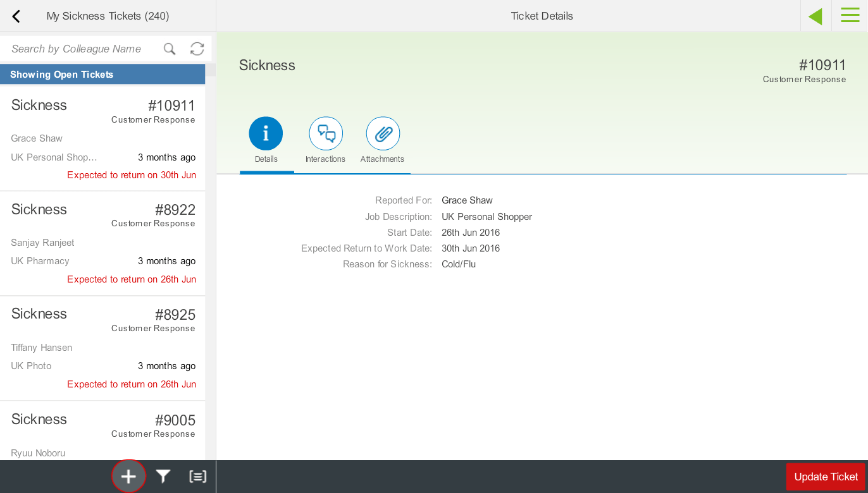Switch to the Details tab label

(x=266, y=159)
